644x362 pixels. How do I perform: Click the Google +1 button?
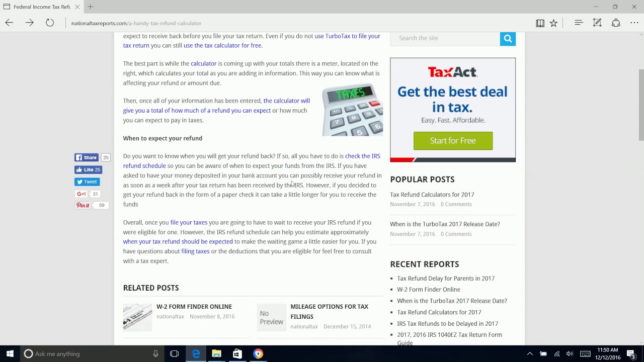pos(82,194)
